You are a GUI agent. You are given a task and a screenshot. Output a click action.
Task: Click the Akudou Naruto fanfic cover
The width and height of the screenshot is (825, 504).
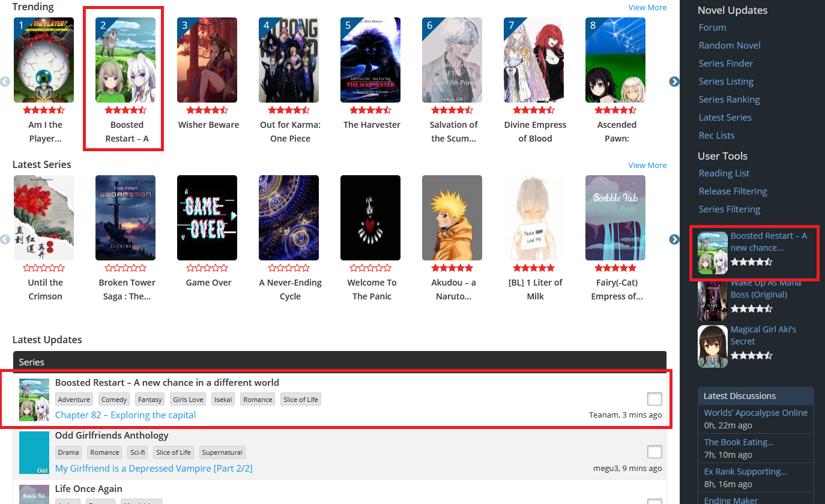coord(452,217)
